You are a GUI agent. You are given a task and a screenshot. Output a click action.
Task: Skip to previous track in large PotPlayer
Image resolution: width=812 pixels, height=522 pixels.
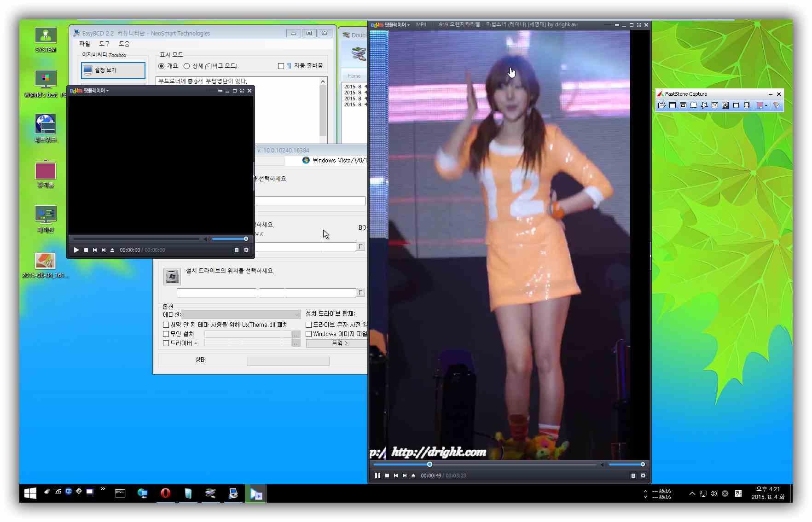pos(396,476)
